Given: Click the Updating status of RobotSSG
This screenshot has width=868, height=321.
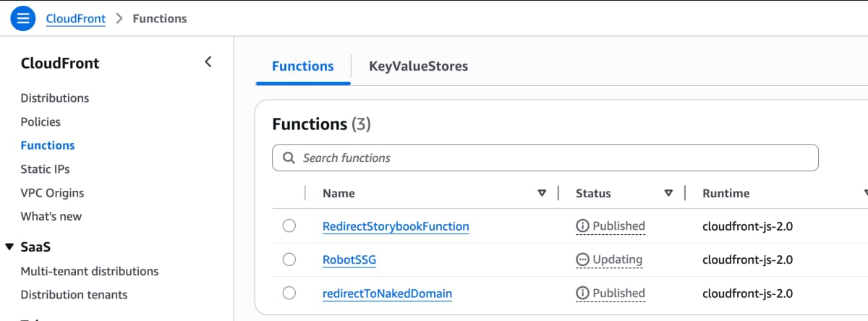Looking at the screenshot, I should coord(609,260).
